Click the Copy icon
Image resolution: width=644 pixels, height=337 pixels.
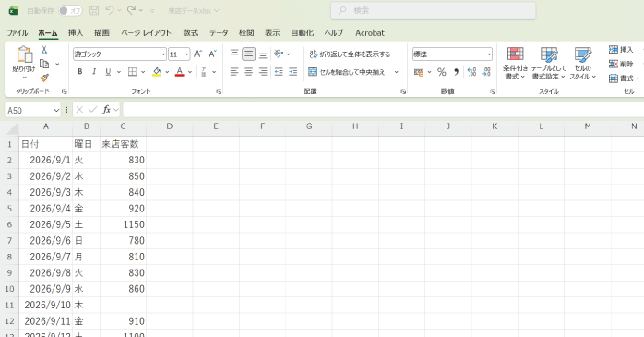tap(44, 64)
